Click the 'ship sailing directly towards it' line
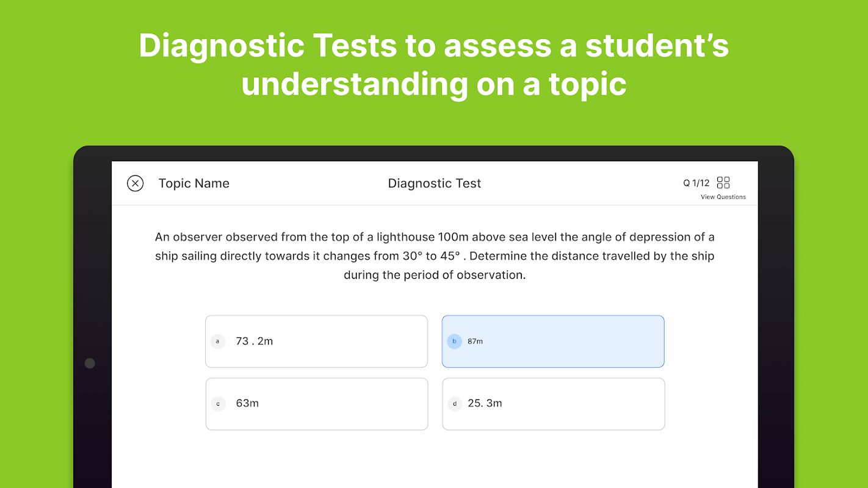Image resolution: width=868 pixels, height=488 pixels. [435, 256]
